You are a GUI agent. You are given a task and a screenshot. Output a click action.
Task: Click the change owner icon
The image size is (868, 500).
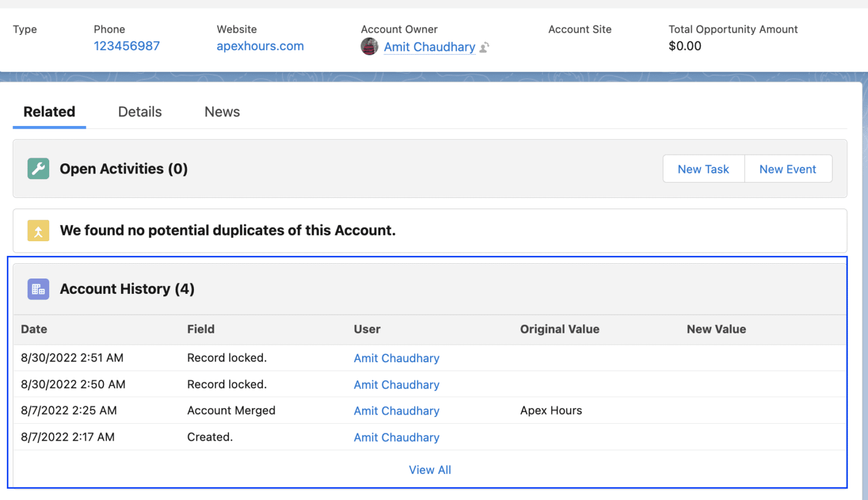click(x=484, y=47)
